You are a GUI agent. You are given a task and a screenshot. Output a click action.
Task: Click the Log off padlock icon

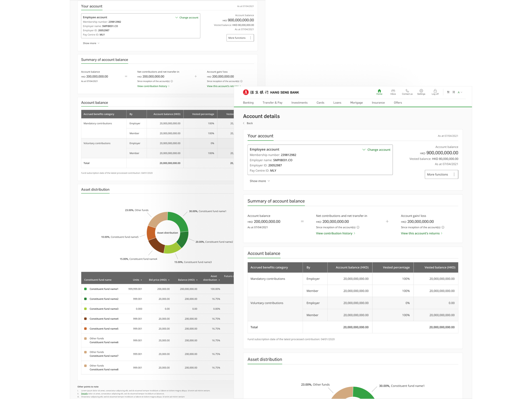[435, 91]
